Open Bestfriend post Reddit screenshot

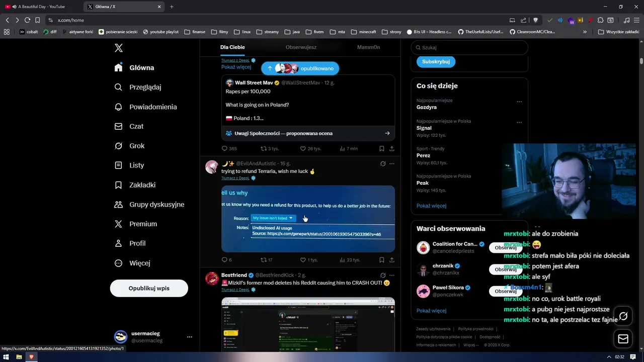click(308, 324)
